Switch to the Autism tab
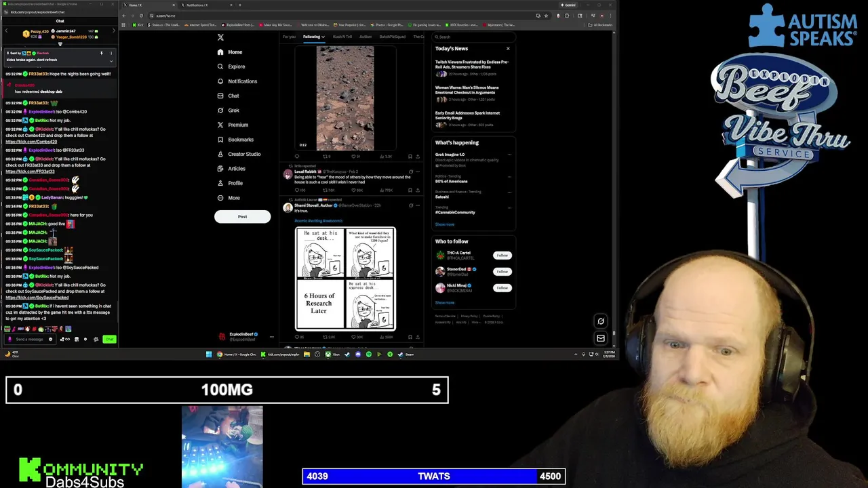This screenshot has height=488, width=868. [x=366, y=37]
